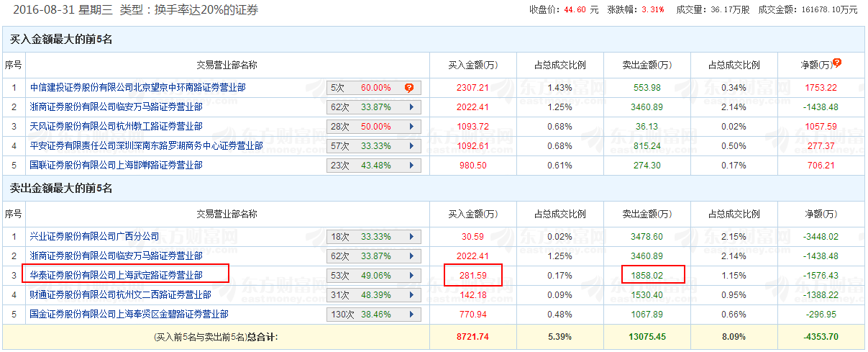Open 中信建投证券北京望京中环南路证券营业部 link

pyautogui.click(x=138, y=88)
